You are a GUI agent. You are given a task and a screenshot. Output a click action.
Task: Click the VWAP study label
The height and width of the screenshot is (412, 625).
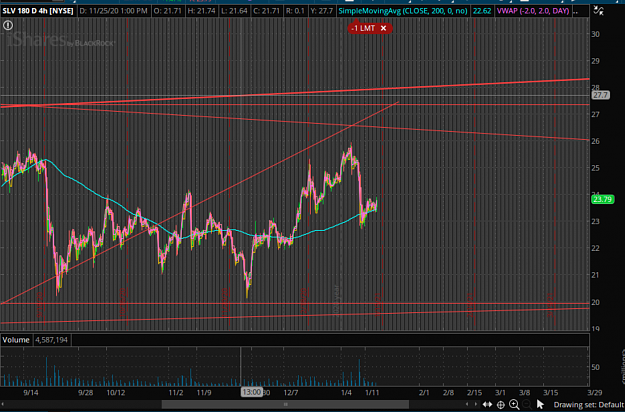tap(533, 11)
